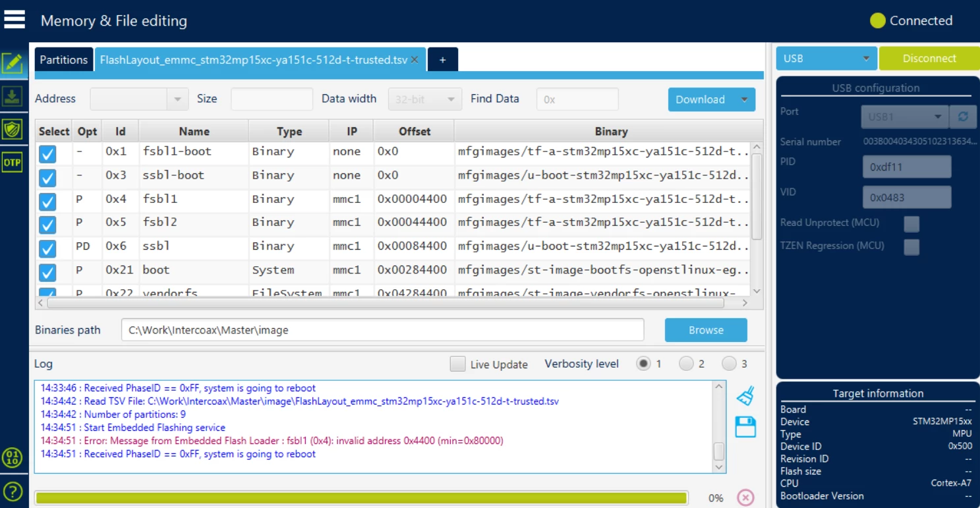Uncheck the fsbl2 partition checkbox
980x508 pixels.
pos(47,225)
